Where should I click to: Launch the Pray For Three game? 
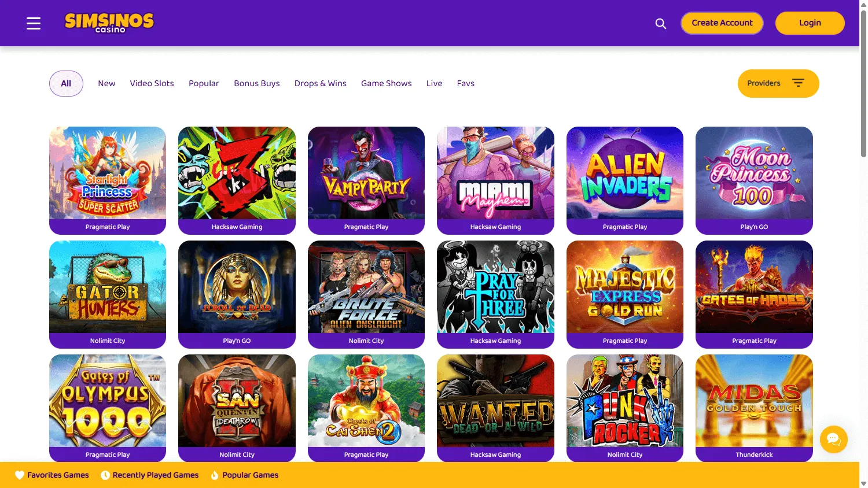[495, 294]
